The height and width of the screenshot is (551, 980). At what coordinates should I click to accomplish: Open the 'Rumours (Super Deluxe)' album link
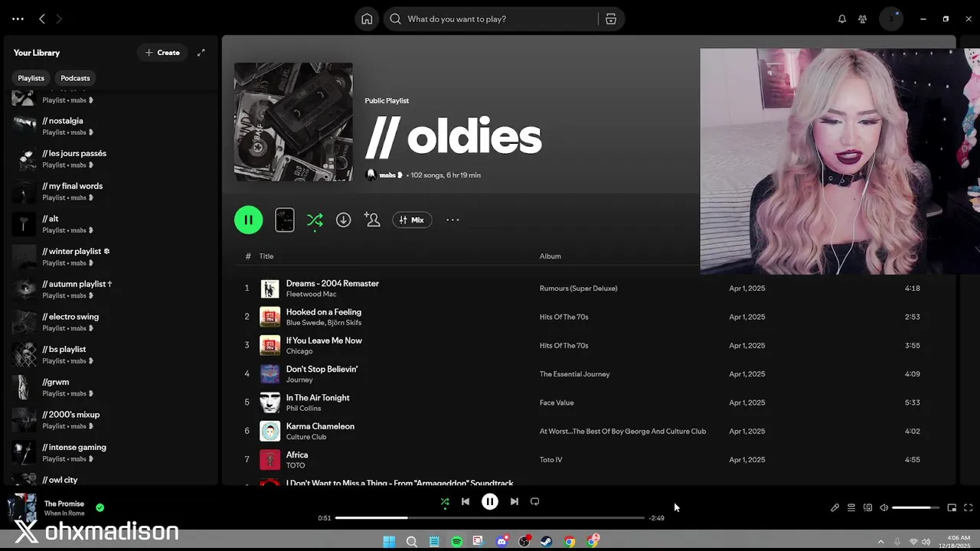pos(578,289)
